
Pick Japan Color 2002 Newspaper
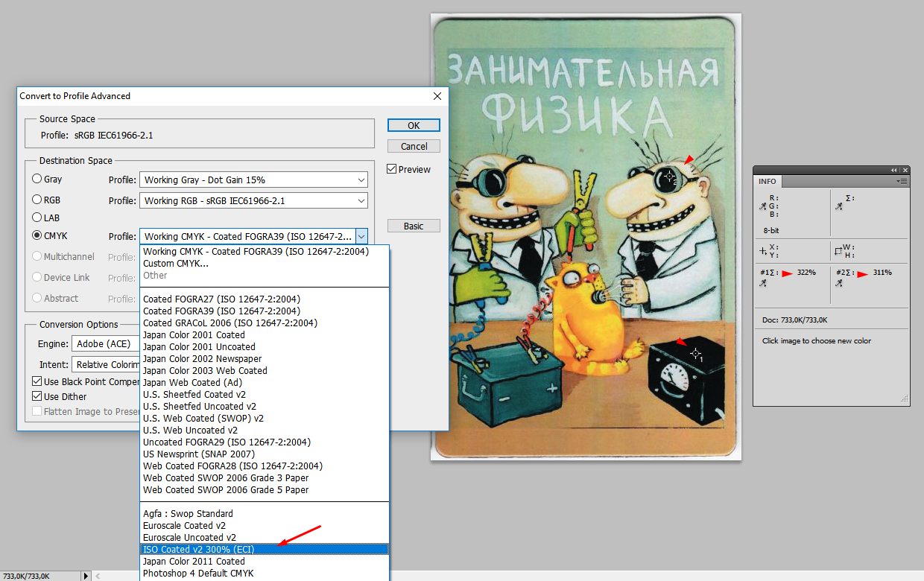tap(265, 358)
